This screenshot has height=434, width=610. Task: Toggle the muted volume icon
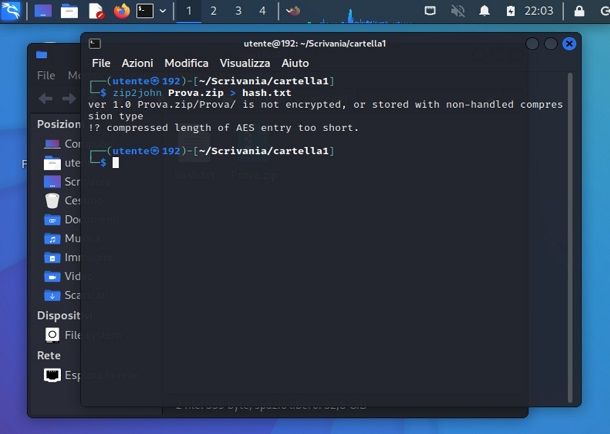pos(458,11)
